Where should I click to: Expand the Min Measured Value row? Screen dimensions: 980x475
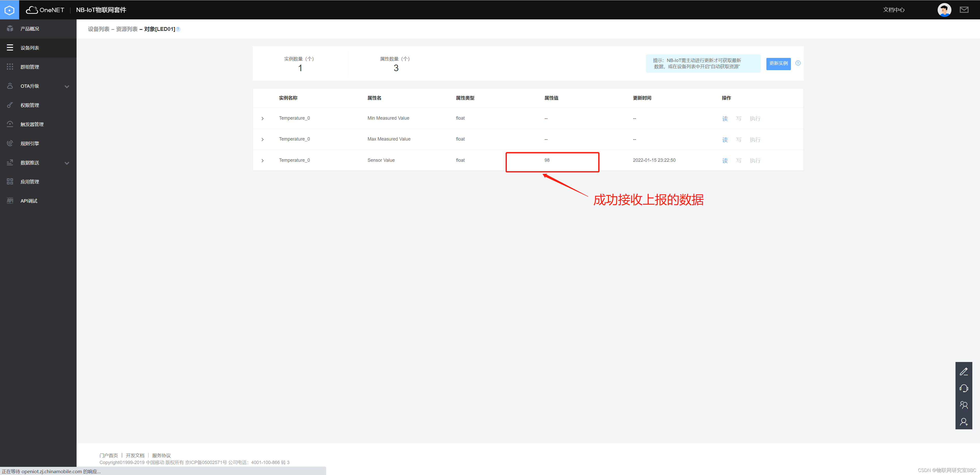tap(263, 118)
